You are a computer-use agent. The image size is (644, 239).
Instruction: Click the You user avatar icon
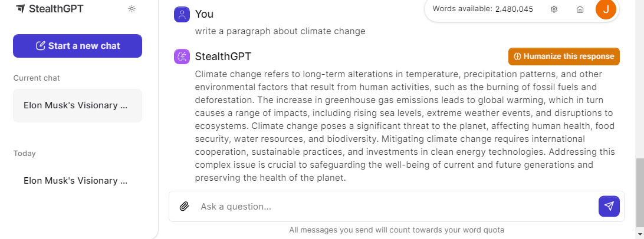pos(182,14)
